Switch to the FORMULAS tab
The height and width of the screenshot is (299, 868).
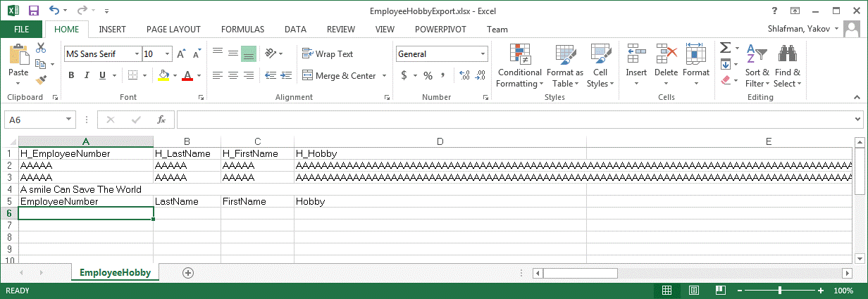(242, 29)
